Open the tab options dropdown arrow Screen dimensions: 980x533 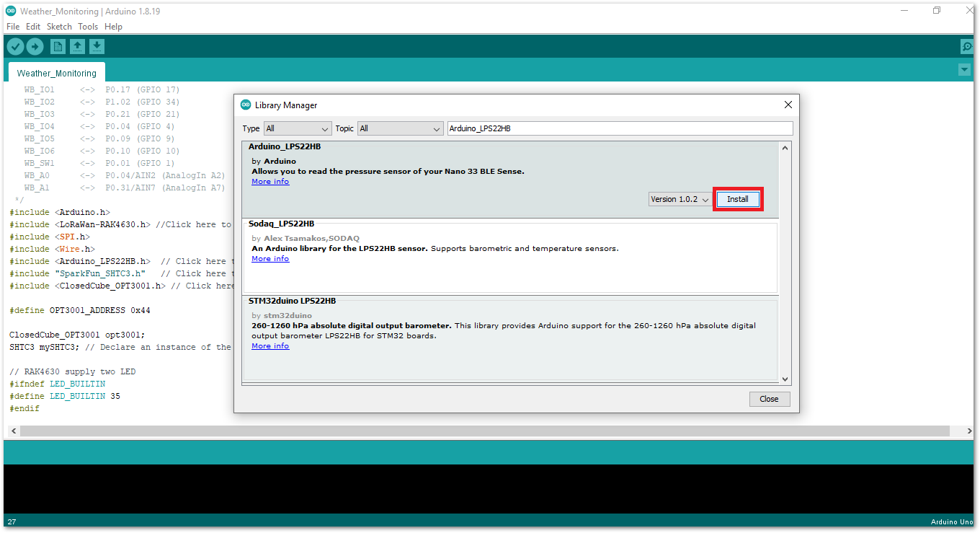coord(964,69)
